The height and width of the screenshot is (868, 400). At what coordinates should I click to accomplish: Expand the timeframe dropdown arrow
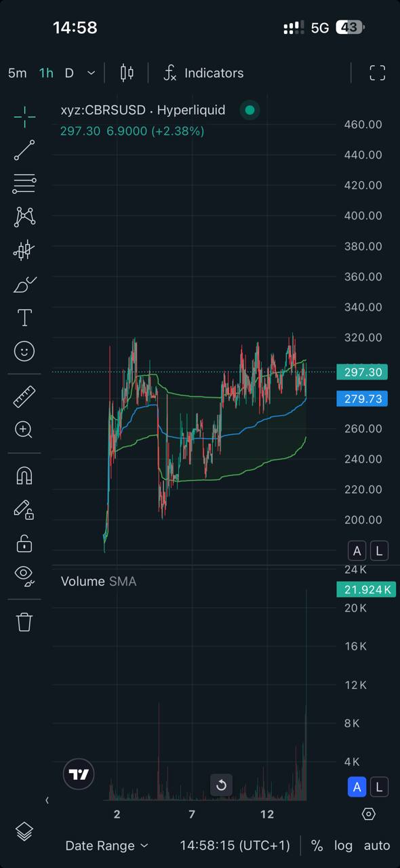pos(92,73)
